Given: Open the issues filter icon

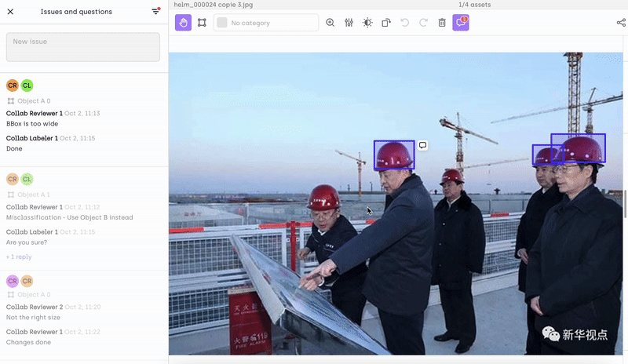Looking at the screenshot, I should (155, 11).
